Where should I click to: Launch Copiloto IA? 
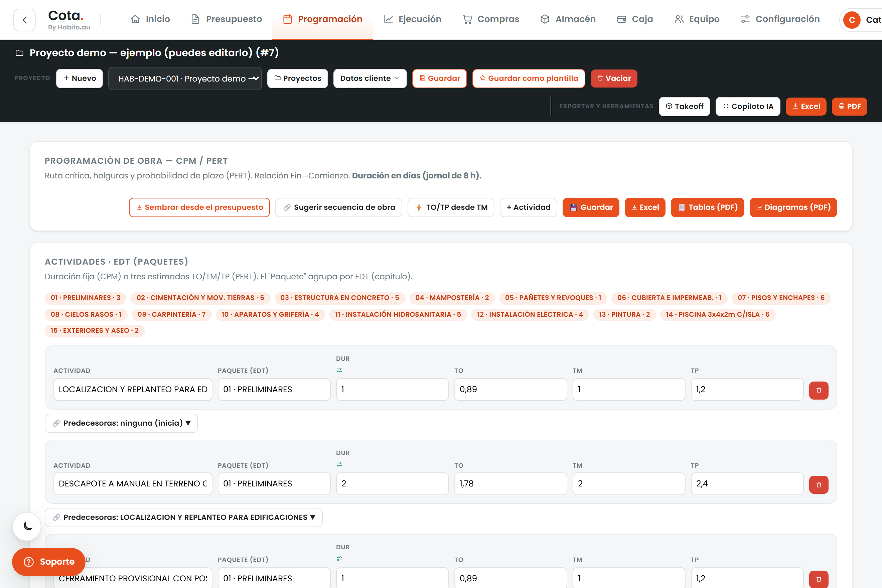[748, 107]
